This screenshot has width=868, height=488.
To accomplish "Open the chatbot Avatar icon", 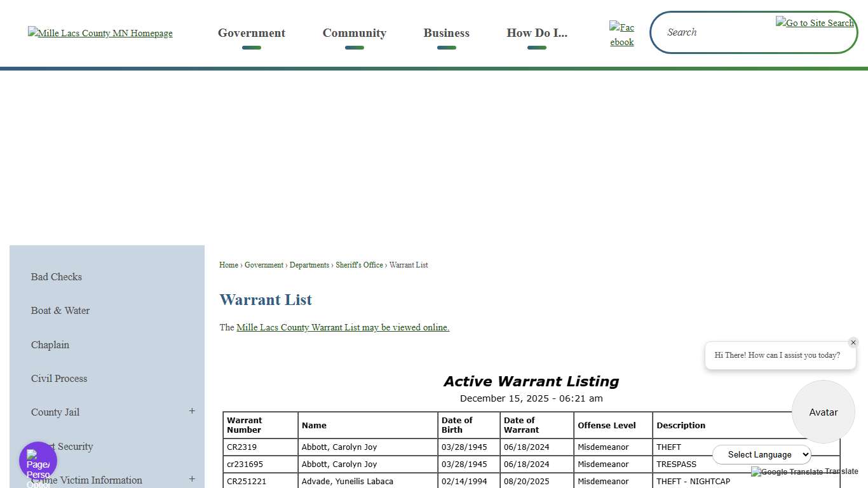I will [823, 412].
